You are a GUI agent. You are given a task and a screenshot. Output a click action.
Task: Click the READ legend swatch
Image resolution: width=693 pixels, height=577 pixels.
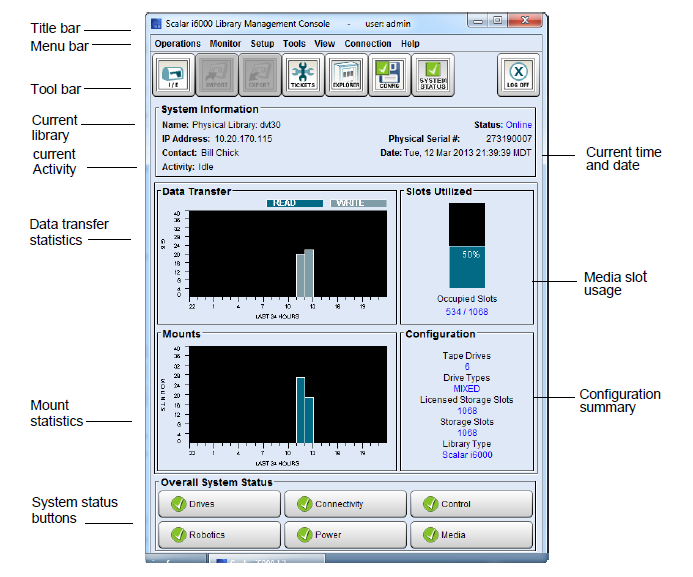295,203
